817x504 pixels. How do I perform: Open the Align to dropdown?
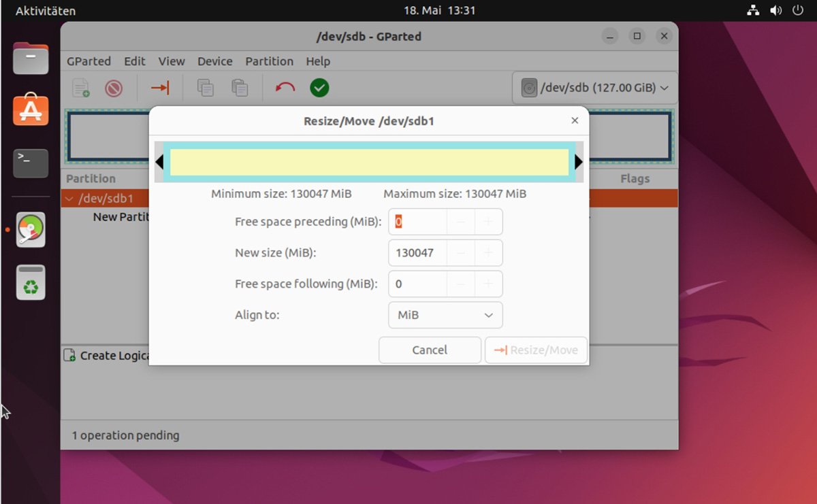tap(445, 315)
